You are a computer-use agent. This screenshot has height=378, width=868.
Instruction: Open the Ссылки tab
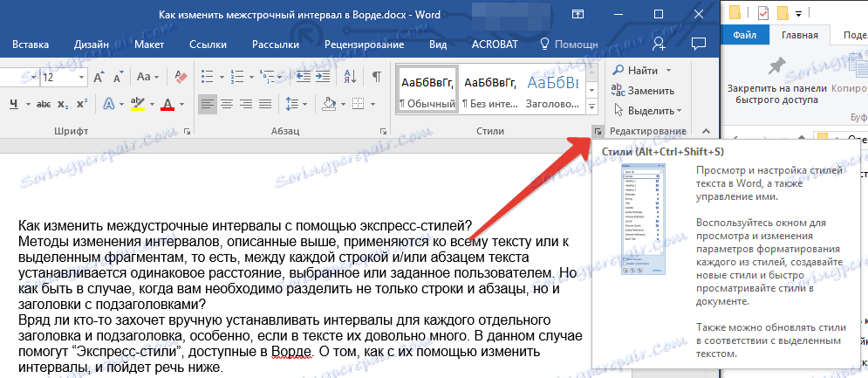(x=208, y=45)
